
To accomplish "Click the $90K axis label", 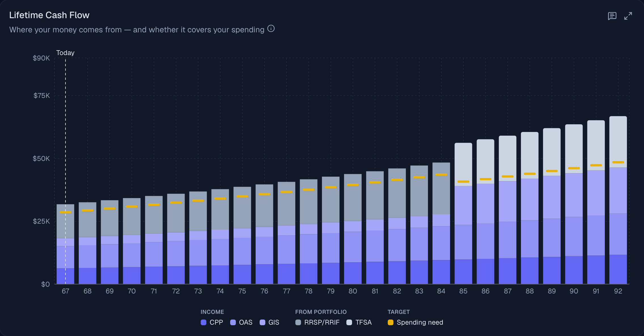I will [41, 58].
